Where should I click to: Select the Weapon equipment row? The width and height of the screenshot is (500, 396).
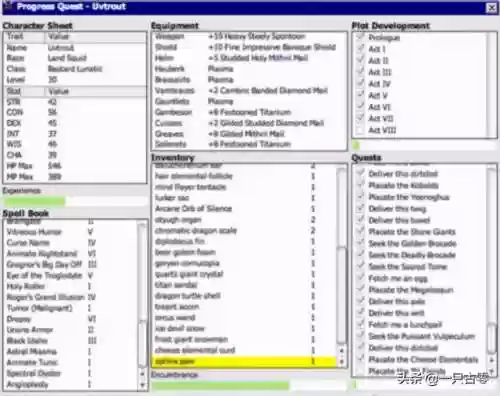click(248, 36)
